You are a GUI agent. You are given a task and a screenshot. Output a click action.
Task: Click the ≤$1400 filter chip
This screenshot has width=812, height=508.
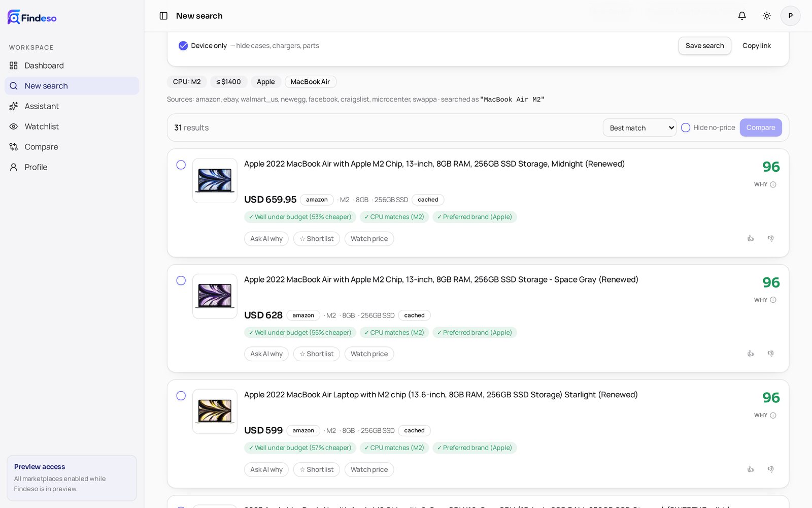tap(228, 82)
